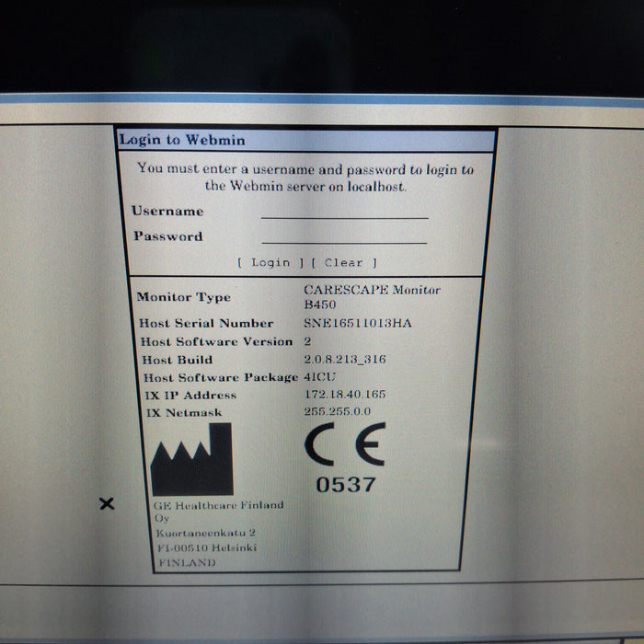Click the 'Host Serial Number' label
644x644 pixels.
click(x=206, y=323)
